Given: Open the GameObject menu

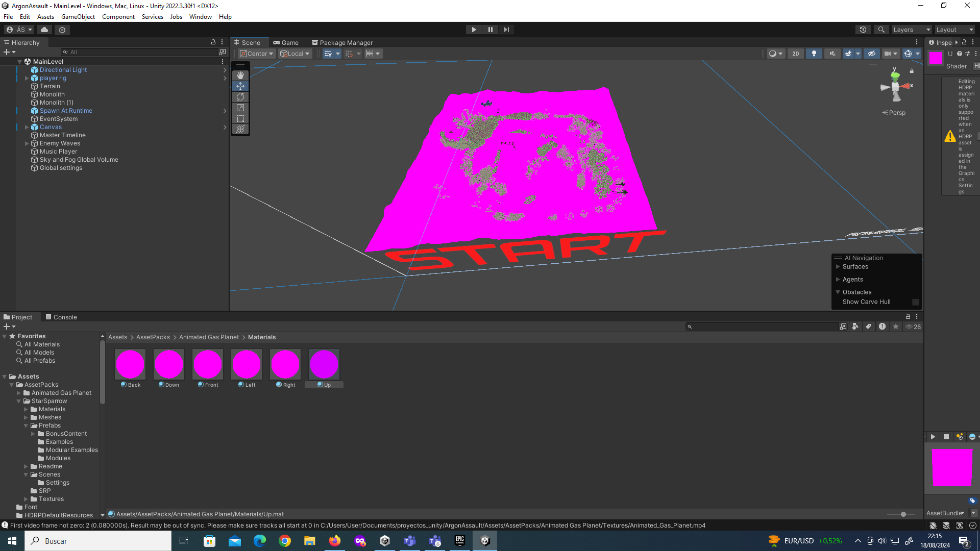Looking at the screenshot, I should point(78,16).
